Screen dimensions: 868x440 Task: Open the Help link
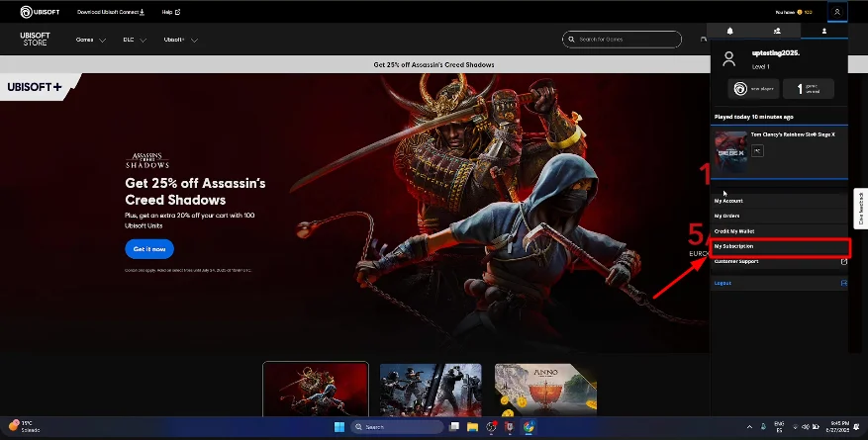click(171, 12)
